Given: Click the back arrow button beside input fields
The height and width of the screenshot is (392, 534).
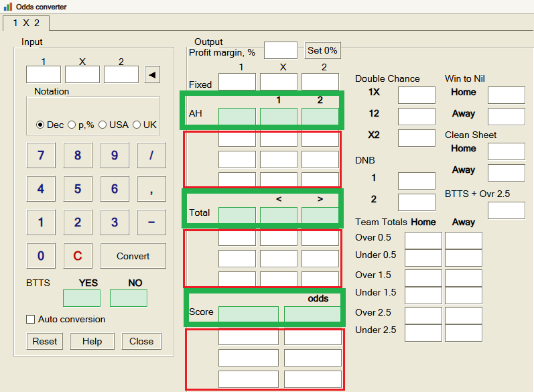Looking at the screenshot, I should [x=152, y=74].
